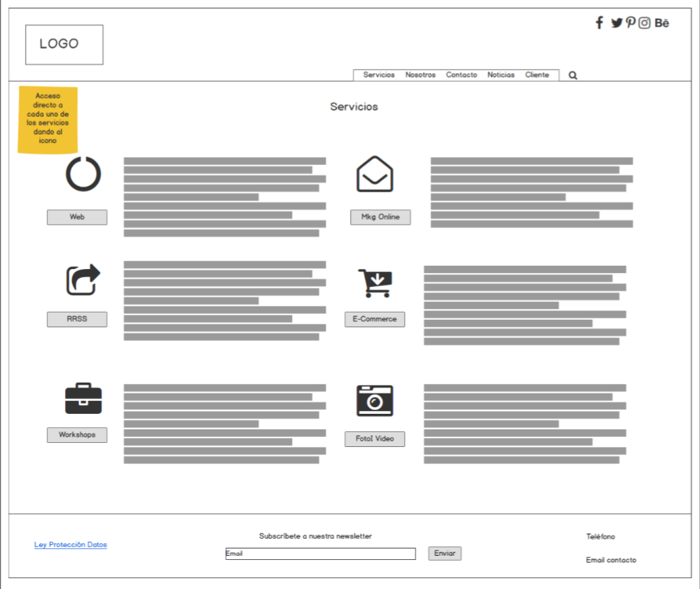Open Noticias in the navigation menu
Screen dimensions: 700x589
(x=501, y=74)
